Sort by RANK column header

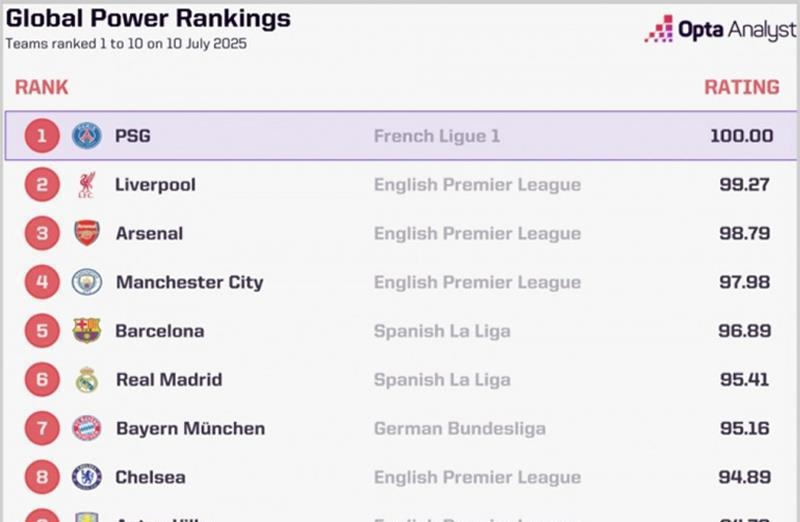coord(41,87)
